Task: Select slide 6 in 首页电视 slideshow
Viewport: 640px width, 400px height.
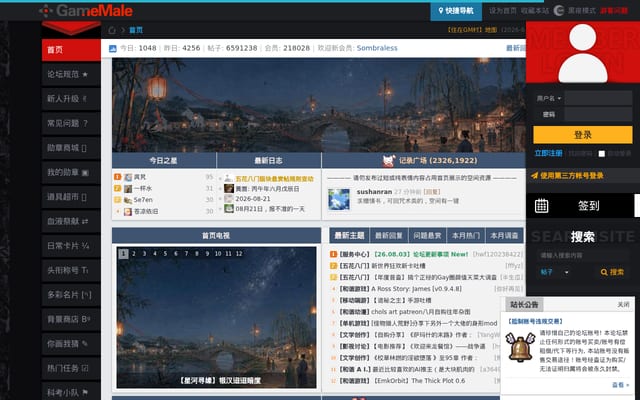Action: [x=176, y=254]
